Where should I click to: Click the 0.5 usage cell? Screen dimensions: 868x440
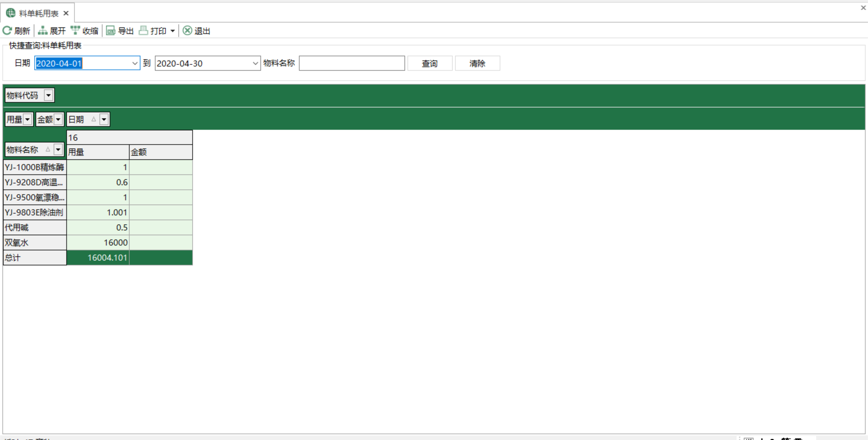[x=98, y=227]
